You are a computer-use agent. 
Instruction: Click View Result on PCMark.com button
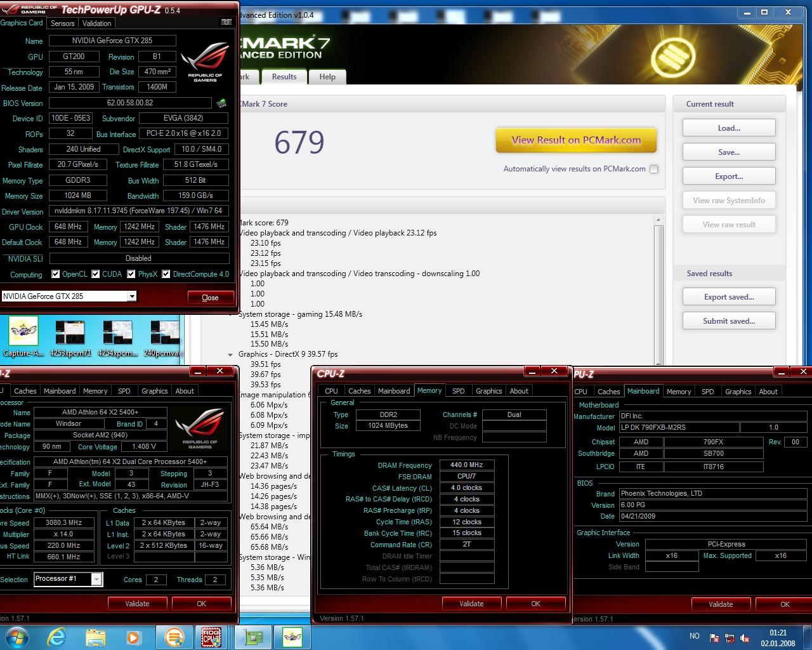tap(576, 140)
